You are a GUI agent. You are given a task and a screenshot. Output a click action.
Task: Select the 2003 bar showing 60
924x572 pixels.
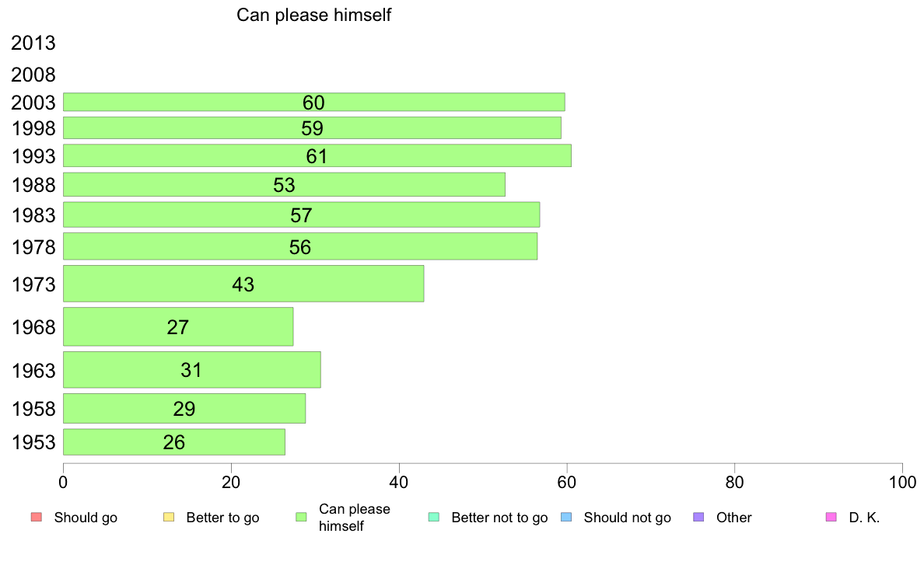coord(314,102)
